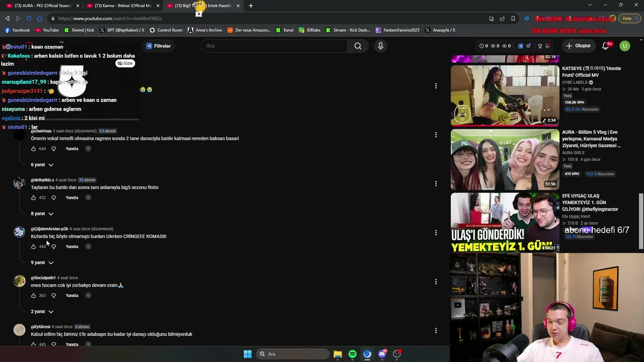This screenshot has height=362, width=644.
Task: Click the Oluştur create button
Action: tap(578, 46)
